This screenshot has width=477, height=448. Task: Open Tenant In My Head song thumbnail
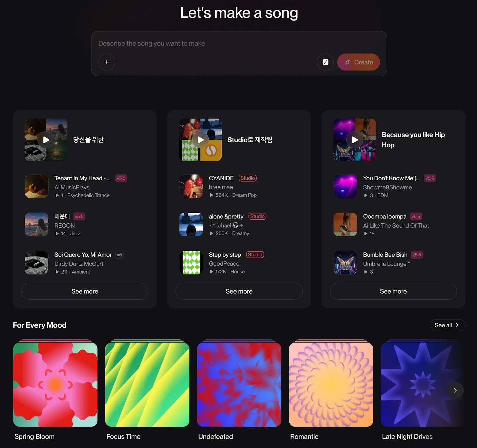point(37,186)
